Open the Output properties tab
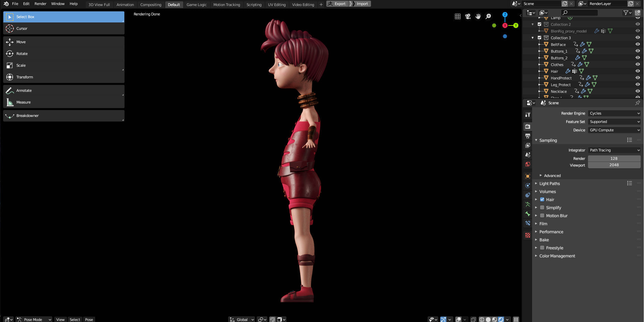644x322 pixels. 528,136
